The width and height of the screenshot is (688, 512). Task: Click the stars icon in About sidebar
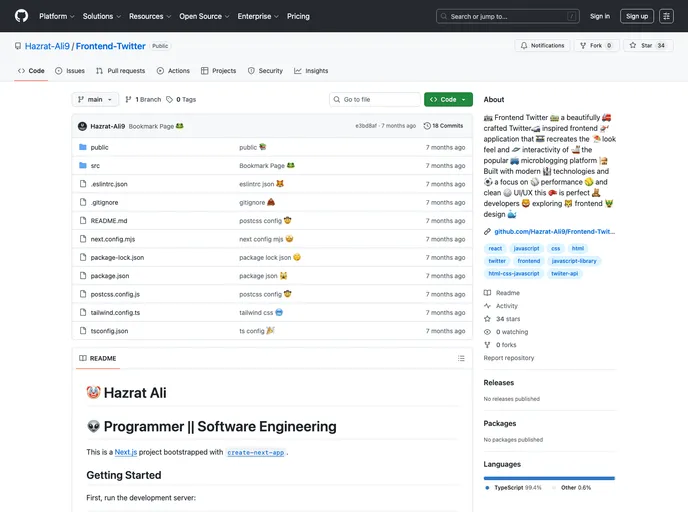pyautogui.click(x=487, y=319)
